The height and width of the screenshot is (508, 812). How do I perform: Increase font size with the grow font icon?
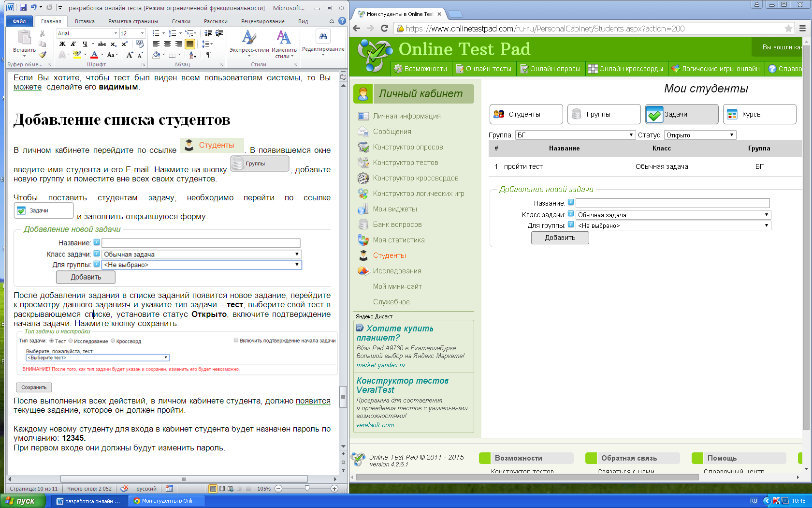pos(130,55)
